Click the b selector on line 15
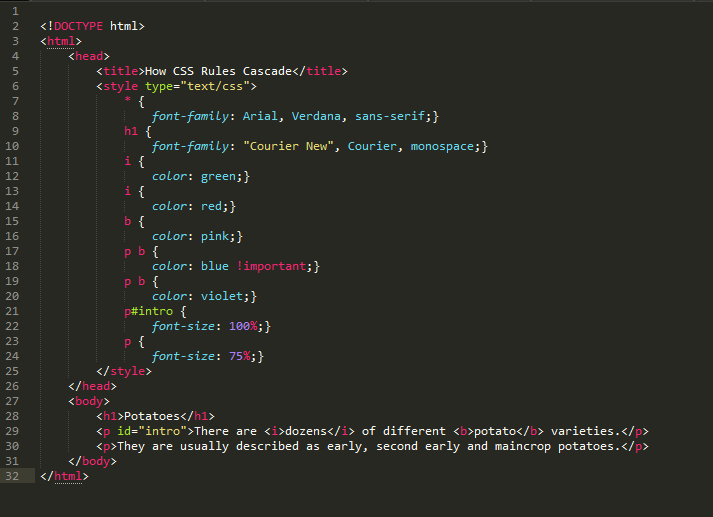The width and height of the screenshot is (713, 517). pyautogui.click(x=128, y=221)
